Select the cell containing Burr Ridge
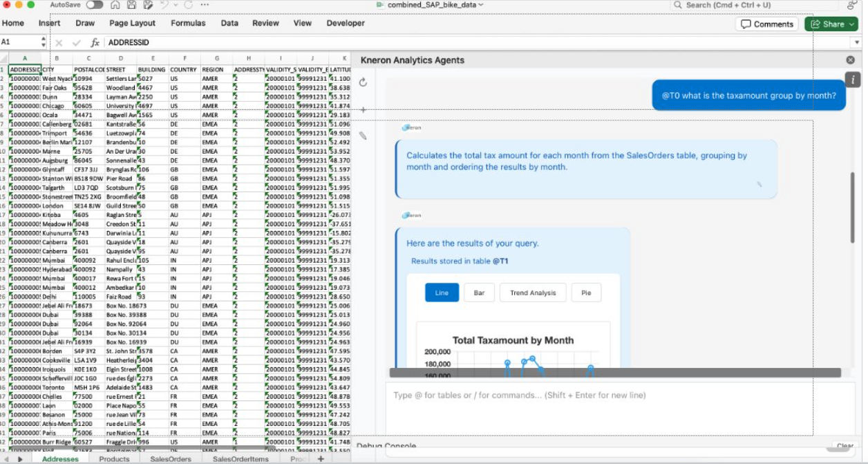Screen dimensions: 868x464 point(57,442)
